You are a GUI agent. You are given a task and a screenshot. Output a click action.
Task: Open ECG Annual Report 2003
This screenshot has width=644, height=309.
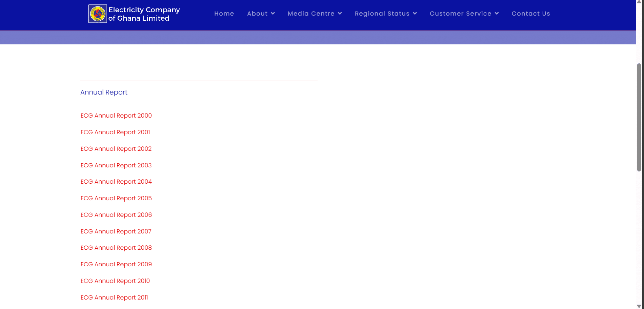click(116, 165)
